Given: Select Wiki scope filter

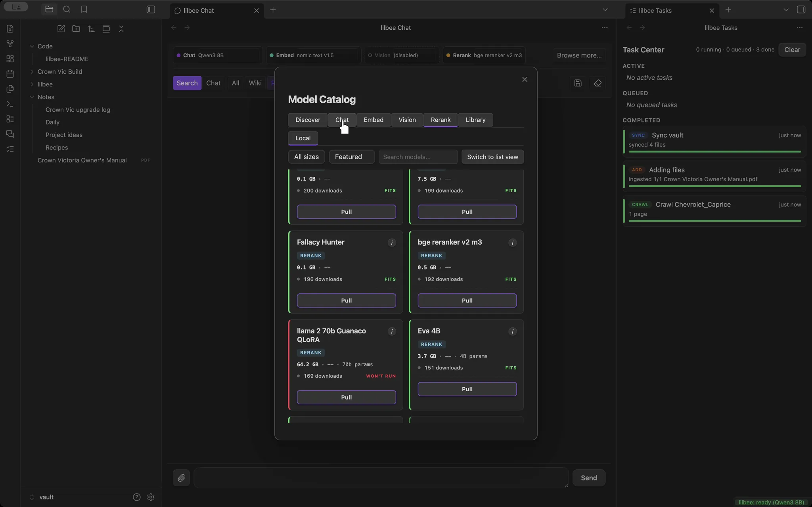Looking at the screenshot, I should (255, 83).
